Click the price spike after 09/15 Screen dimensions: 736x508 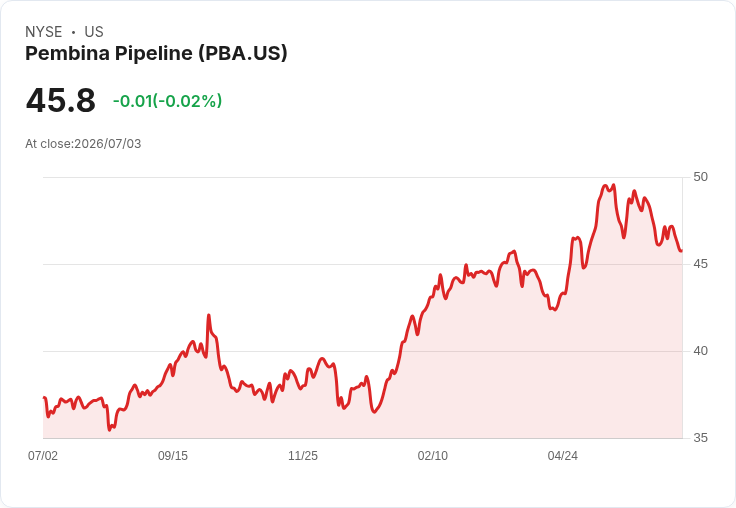coord(208,316)
